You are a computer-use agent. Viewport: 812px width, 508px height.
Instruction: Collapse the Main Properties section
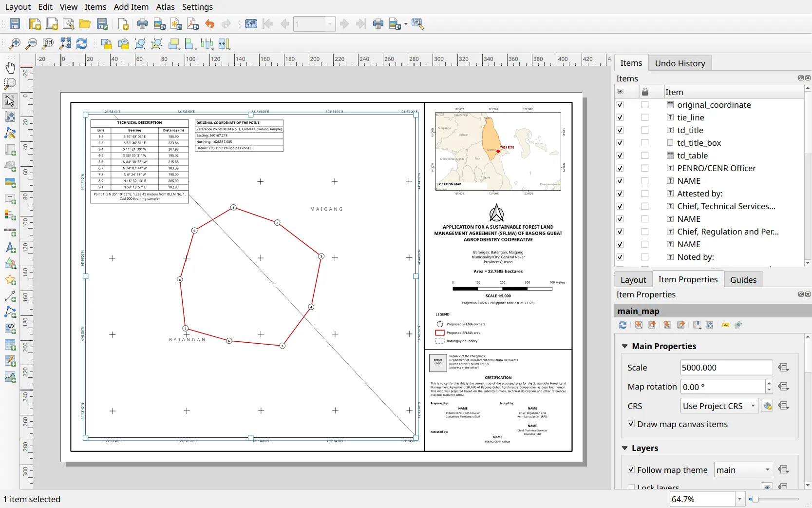pyautogui.click(x=624, y=346)
